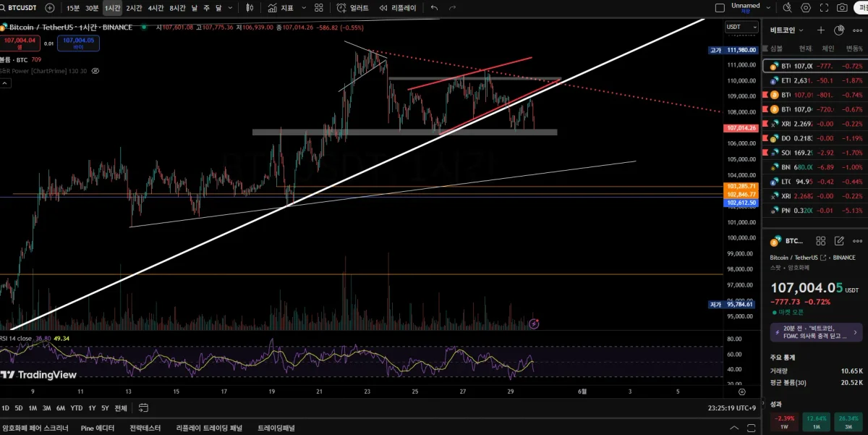Click the red sell price 107,004.04 button
This screenshot has height=435, width=868.
(x=20, y=43)
